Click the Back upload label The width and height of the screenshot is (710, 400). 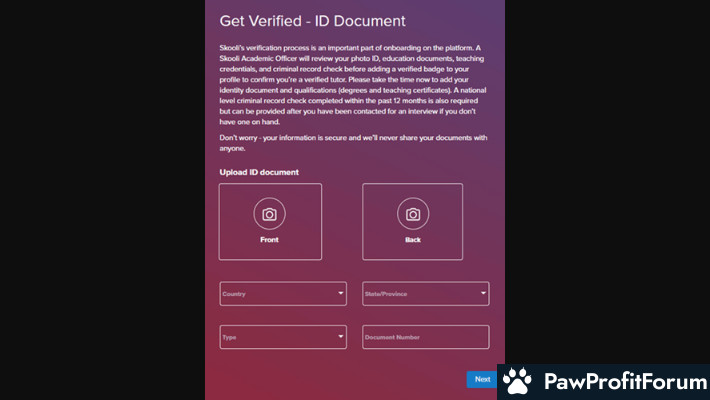tap(413, 240)
